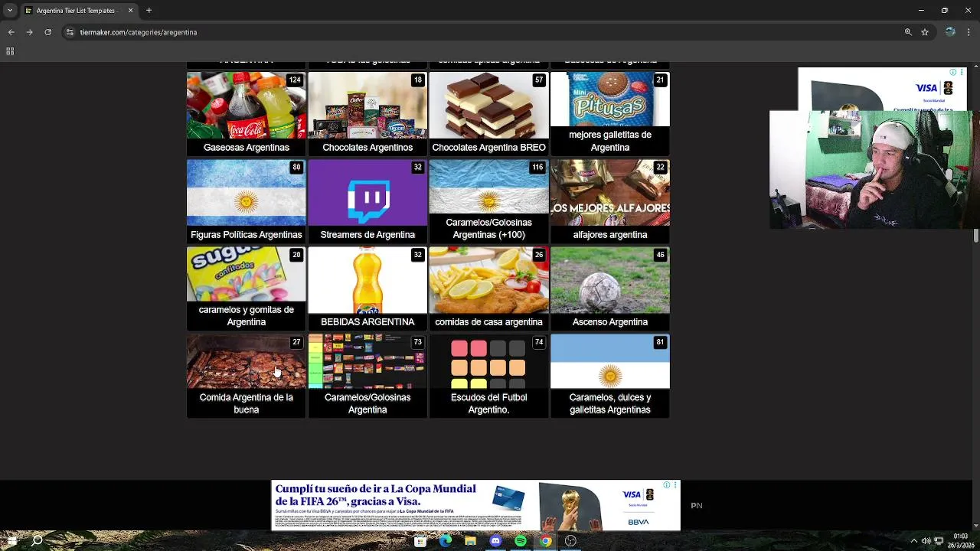Viewport: 980px width, 551px height.
Task: Open the Chrome three-dot menu
Action: point(969,32)
